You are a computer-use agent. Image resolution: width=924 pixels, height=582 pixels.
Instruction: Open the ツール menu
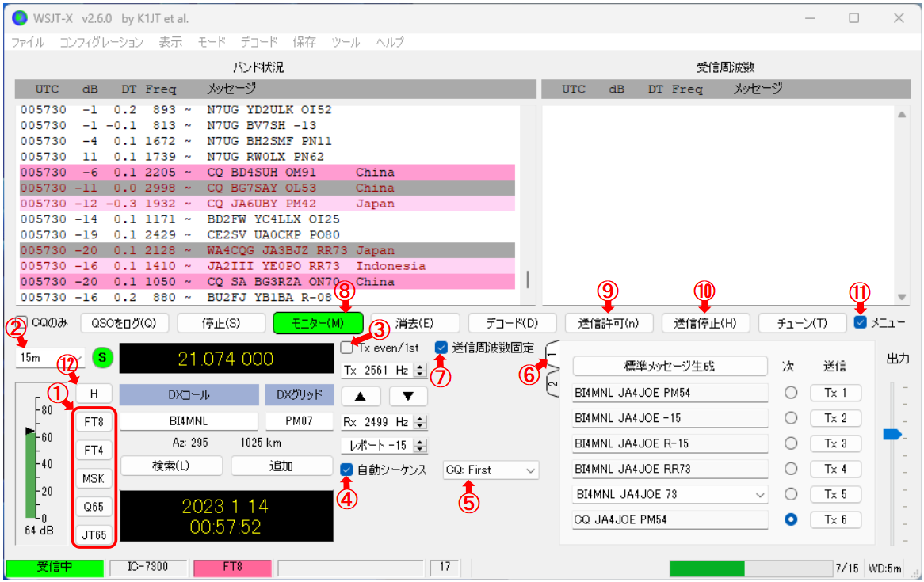pos(346,43)
